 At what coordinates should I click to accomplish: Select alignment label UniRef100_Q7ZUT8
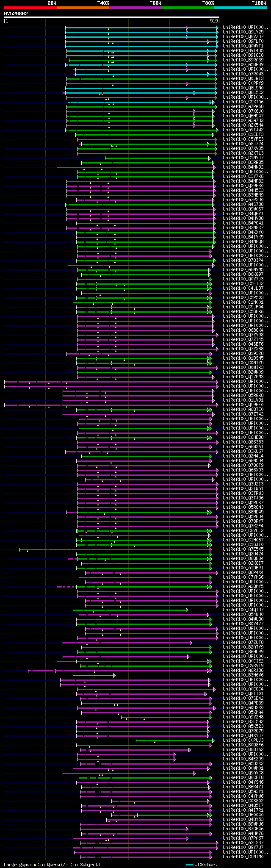(x=243, y=642)
